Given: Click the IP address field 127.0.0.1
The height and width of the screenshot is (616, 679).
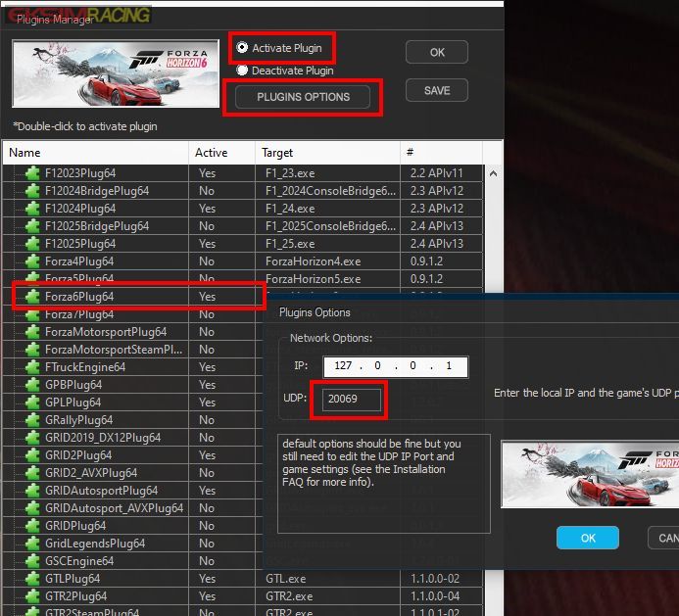Looking at the screenshot, I should point(396,366).
